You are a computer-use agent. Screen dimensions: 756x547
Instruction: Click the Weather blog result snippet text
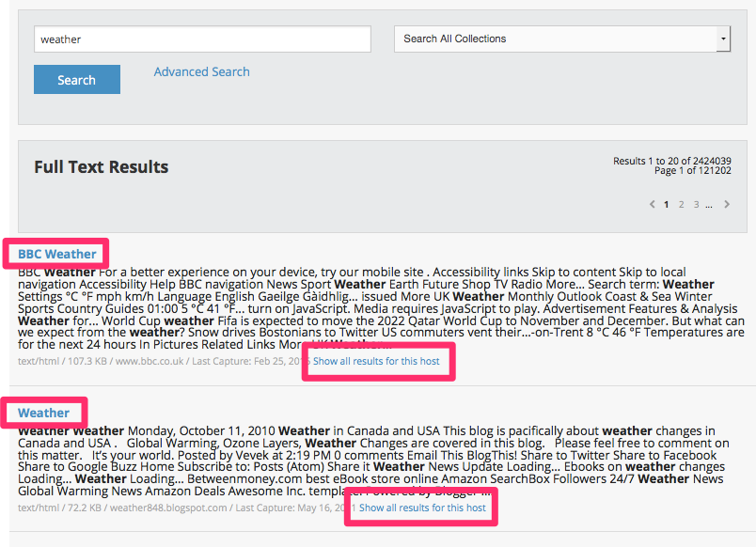(x=376, y=461)
